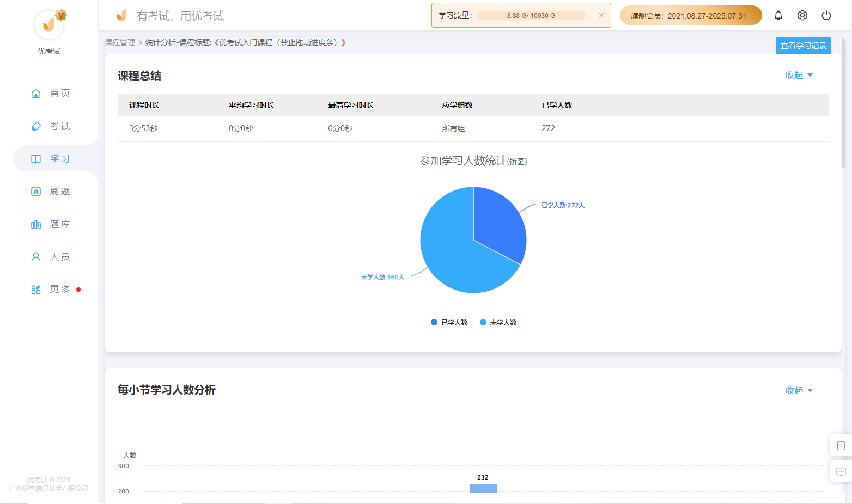
Task: Click the 学习流量 usage progress bar
Action: tap(531, 15)
